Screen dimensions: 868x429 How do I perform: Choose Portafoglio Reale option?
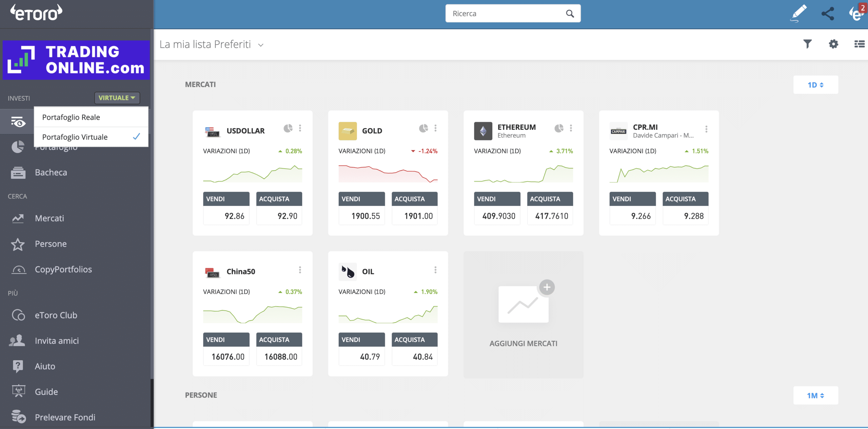tap(91, 117)
